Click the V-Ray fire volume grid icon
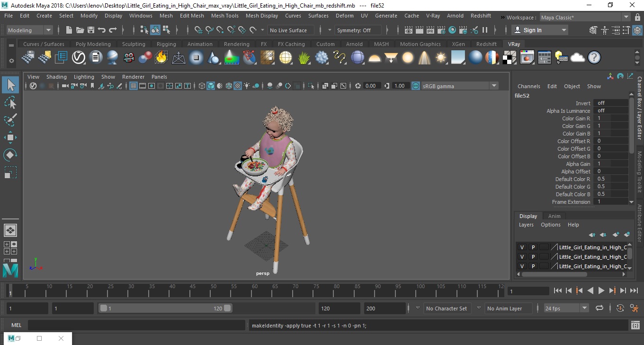Screen dimensions: 644x345 pos(161,58)
